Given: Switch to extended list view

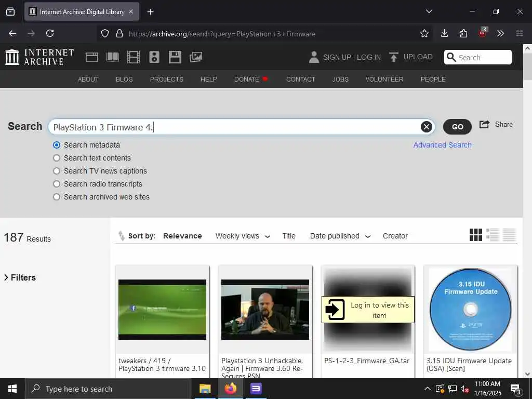Looking at the screenshot, I should click(493, 235).
